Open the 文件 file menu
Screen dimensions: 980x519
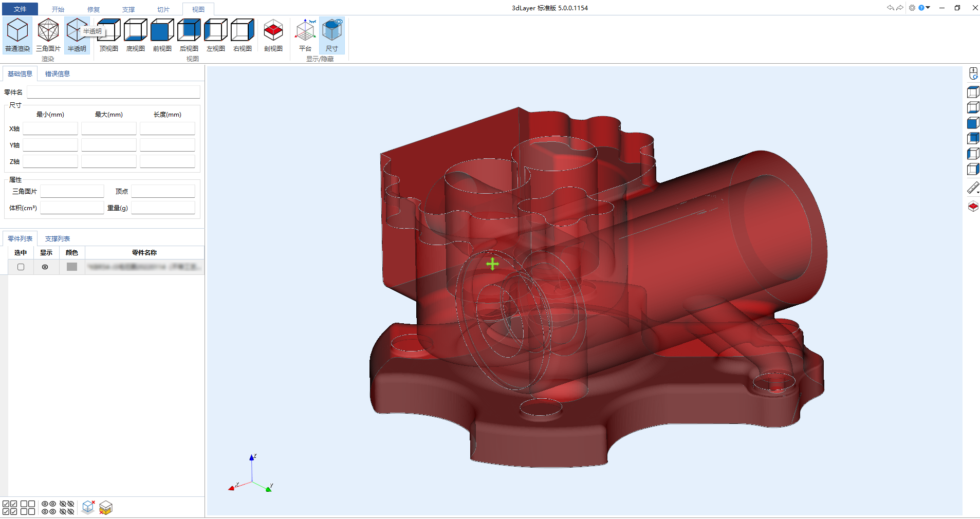click(x=20, y=9)
